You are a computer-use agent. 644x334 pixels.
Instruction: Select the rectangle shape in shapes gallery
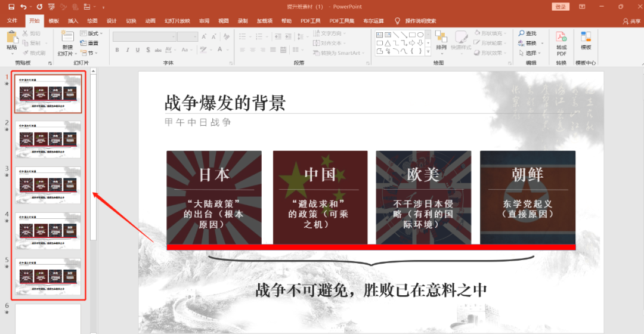[412, 35]
